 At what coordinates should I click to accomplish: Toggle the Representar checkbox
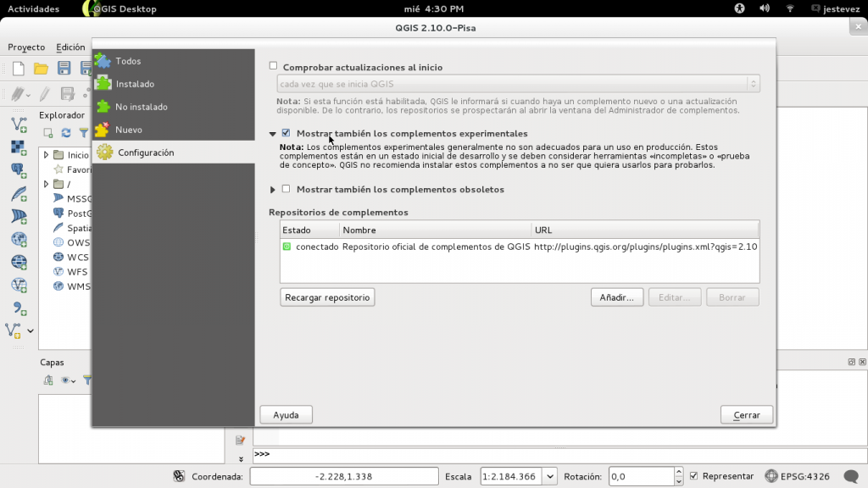tap(693, 476)
